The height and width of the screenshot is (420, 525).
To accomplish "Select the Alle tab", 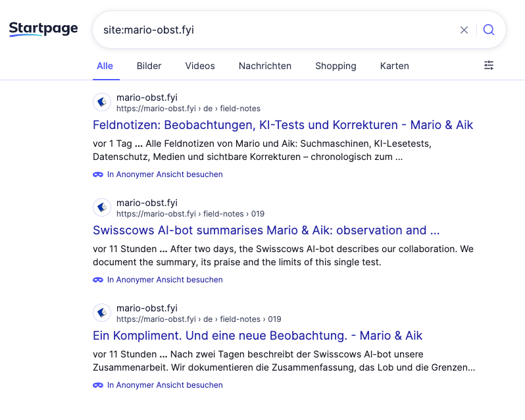I will coord(105,66).
